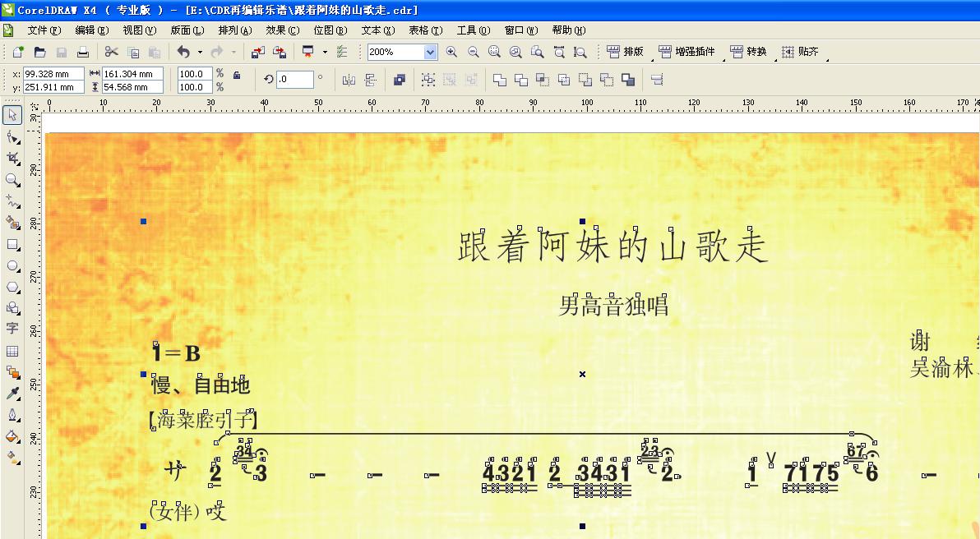Pick the Eyedropper tool
The height and width of the screenshot is (539, 980).
click(12, 393)
